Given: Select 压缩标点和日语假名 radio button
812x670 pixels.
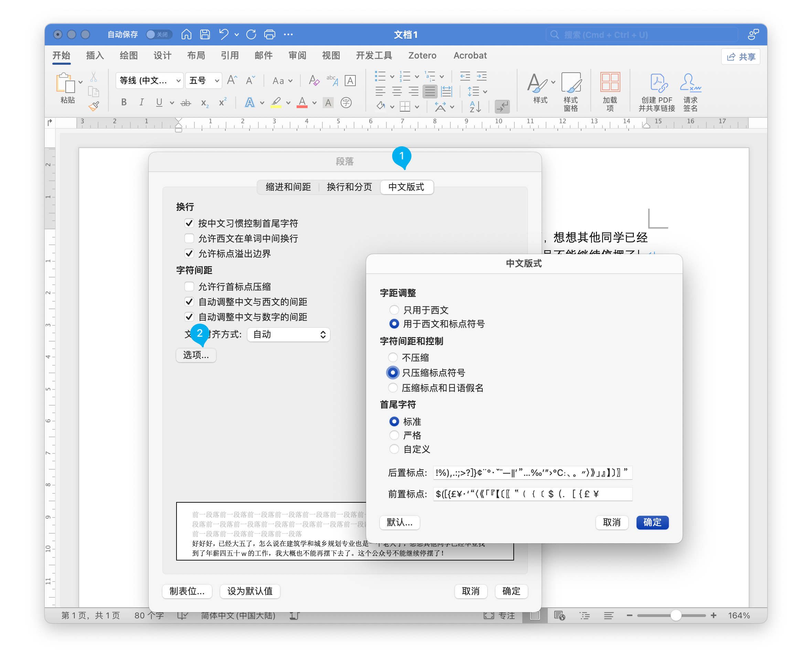Looking at the screenshot, I should click(393, 388).
